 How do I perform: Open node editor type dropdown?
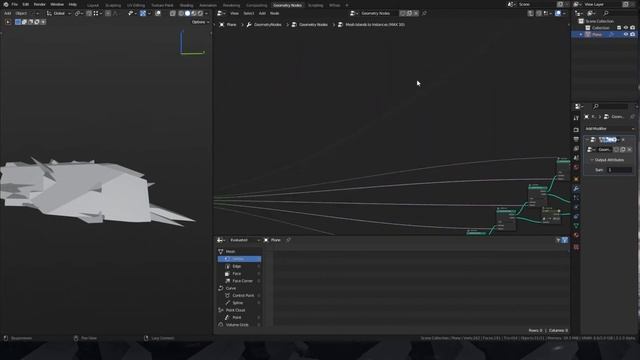pos(221,13)
